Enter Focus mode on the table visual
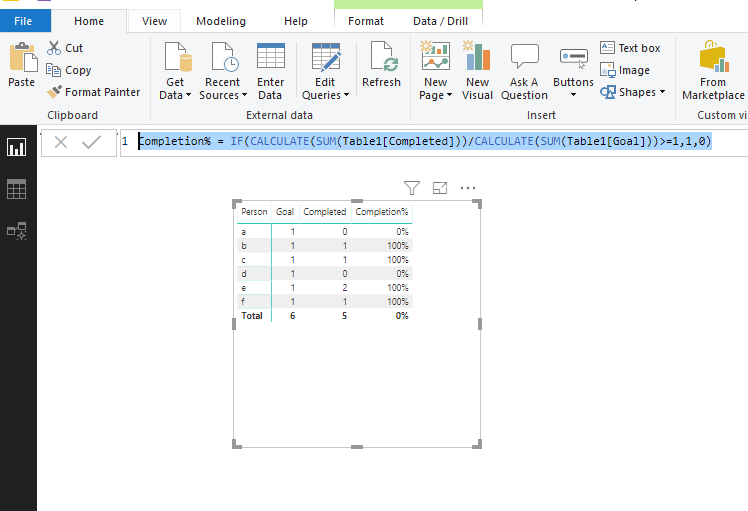The height and width of the screenshot is (511, 748). (x=440, y=188)
